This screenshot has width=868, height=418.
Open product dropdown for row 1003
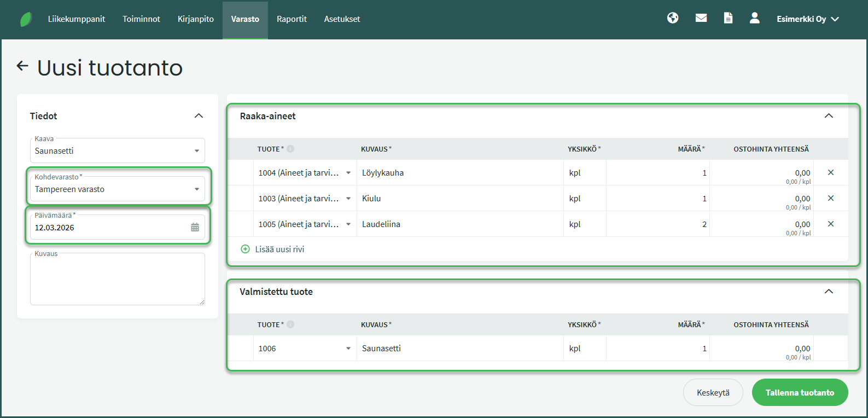[x=348, y=199]
